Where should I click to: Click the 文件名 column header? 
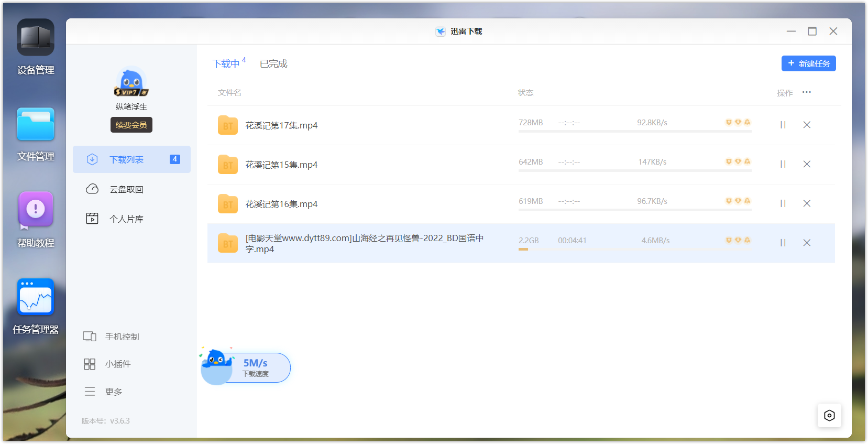click(229, 92)
